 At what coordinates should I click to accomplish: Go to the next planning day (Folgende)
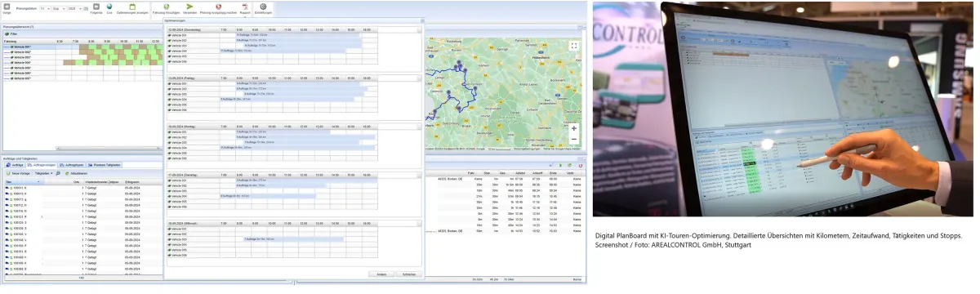pos(96,7)
